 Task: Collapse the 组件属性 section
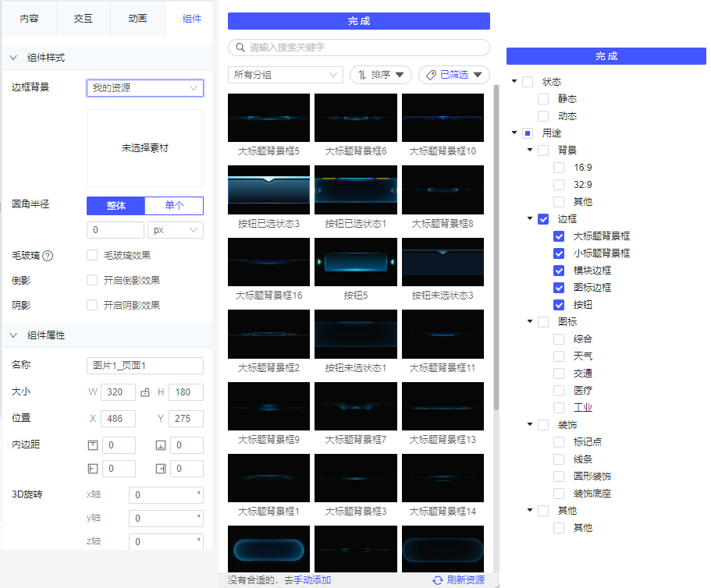13,335
